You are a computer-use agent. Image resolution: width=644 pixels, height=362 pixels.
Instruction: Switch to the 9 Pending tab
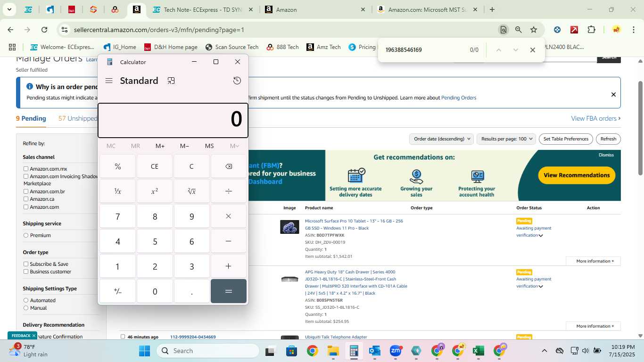[x=31, y=118]
